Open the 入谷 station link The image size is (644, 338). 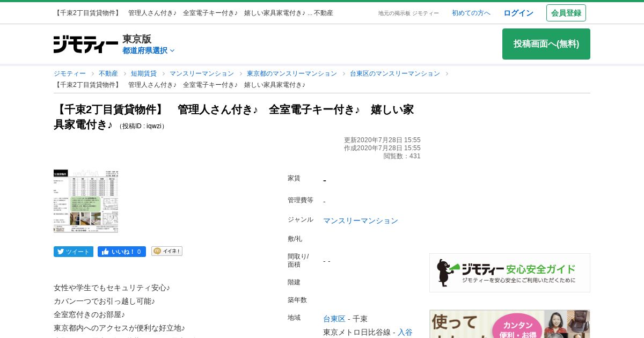405,332
